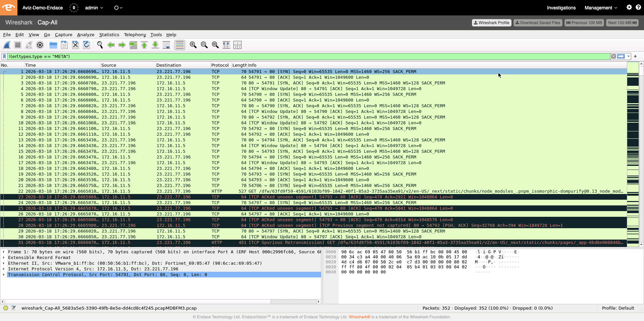Click the stop capture square icon
Viewport: 644px width, 321px height.
coord(18,45)
